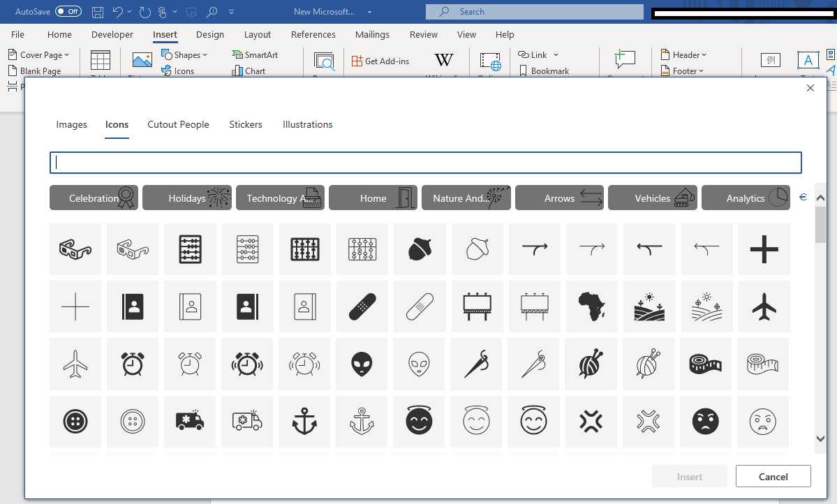Switch to the Cutout People tab
This screenshot has width=837, height=504.
point(178,124)
